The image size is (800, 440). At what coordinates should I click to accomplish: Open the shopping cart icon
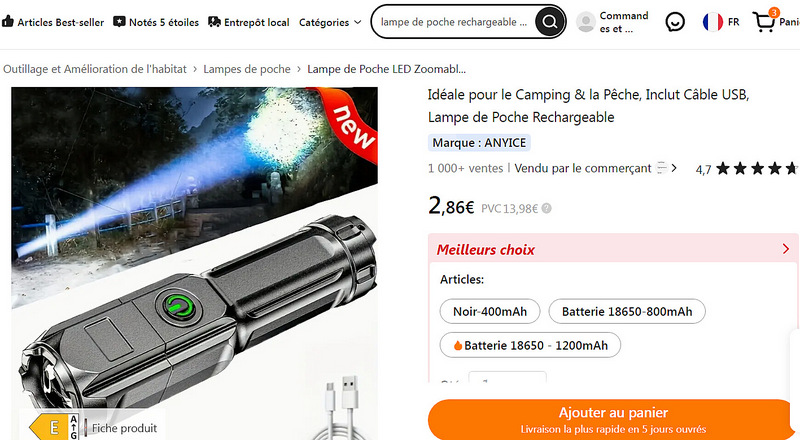(x=764, y=22)
